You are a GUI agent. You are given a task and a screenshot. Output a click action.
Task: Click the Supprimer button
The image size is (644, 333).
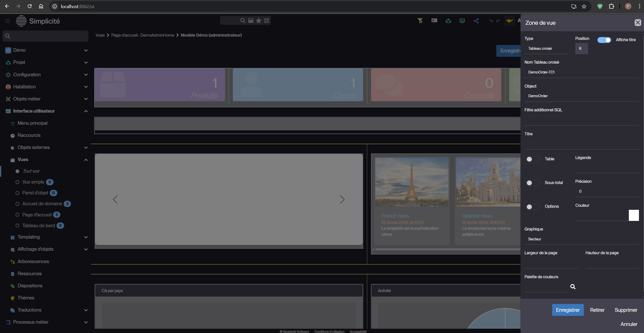626,310
